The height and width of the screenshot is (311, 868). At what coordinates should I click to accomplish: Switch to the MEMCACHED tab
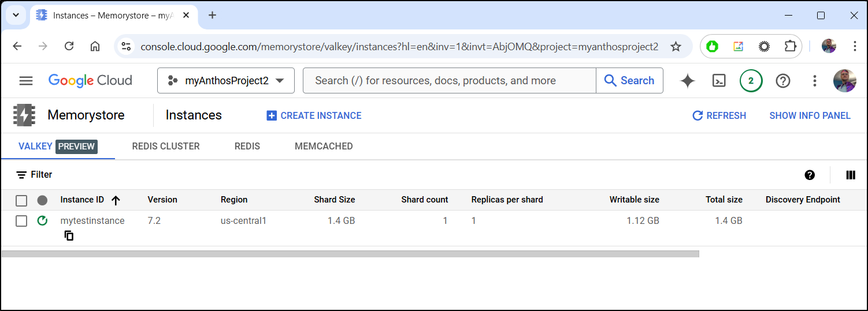coord(324,147)
